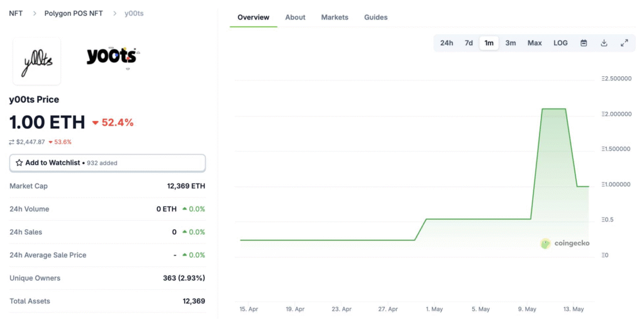The image size is (644, 319).
Task: Select the 24h chart range
Action: 447,43
